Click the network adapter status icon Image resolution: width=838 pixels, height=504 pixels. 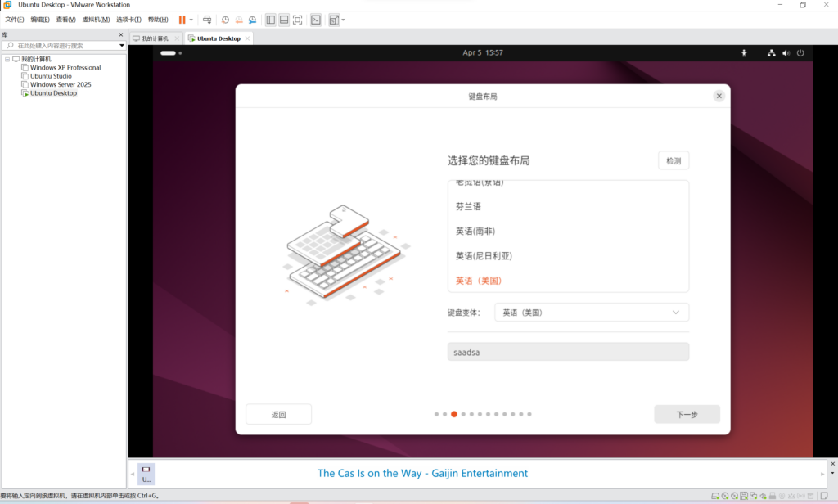pyautogui.click(x=754, y=496)
